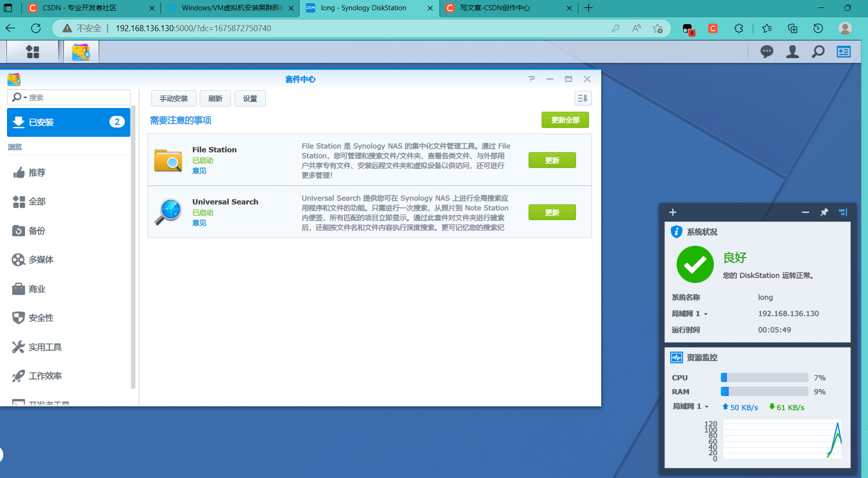Click 刷新 button in Package Center
The image size is (868, 478).
tap(215, 98)
